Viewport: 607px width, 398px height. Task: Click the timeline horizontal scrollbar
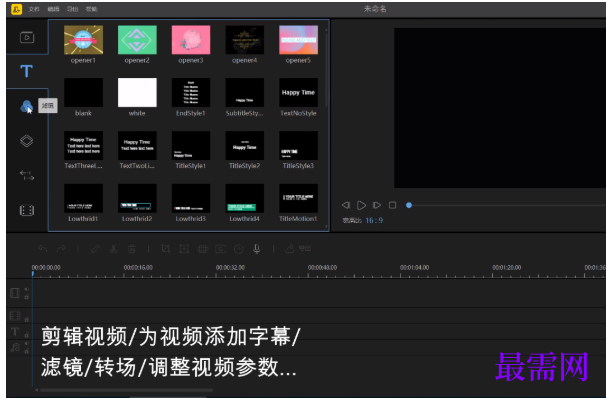pyautogui.click(x=126, y=390)
